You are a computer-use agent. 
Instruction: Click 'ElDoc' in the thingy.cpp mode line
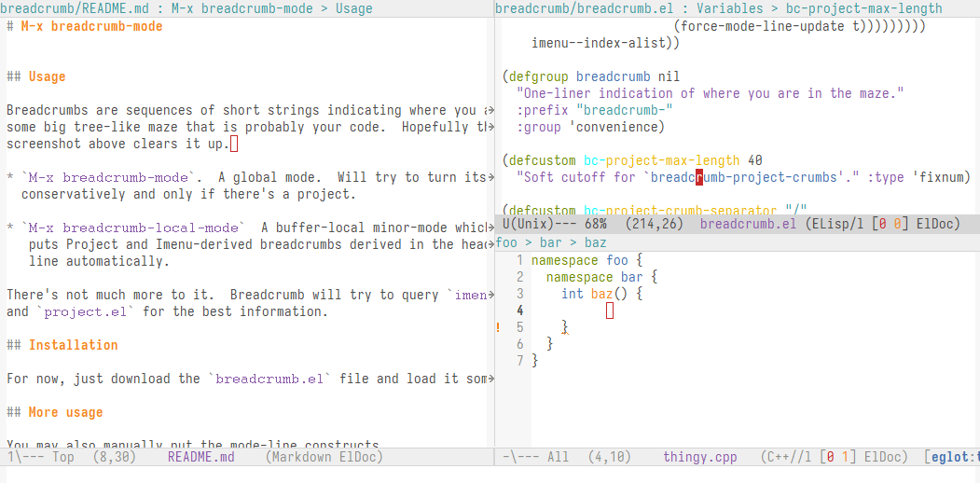[x=883, y=457]
